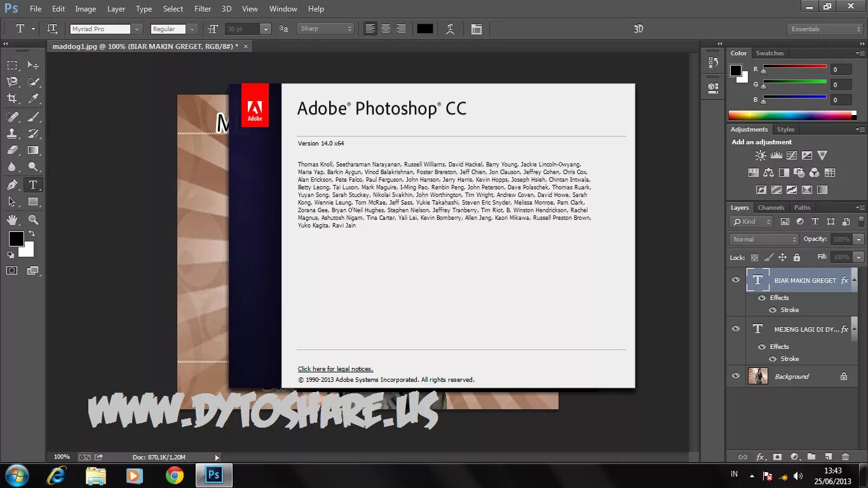
Task: Toggle Stroke visibility under BIAR MAKIN GREGET
Action: (773, 310)
